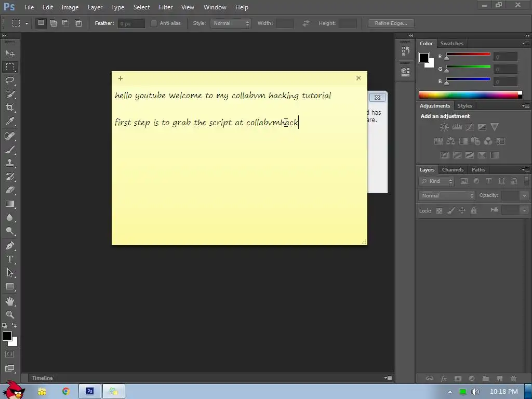Viewport: 532px width, 399px height.
Task: Click the red R slider
Action: (x=468, y=54)
